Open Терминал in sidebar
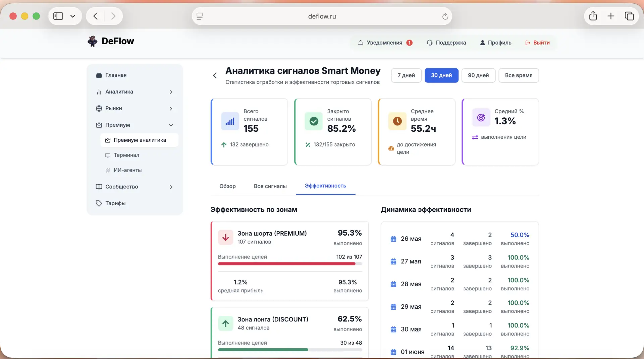 (x=139, y=155)
